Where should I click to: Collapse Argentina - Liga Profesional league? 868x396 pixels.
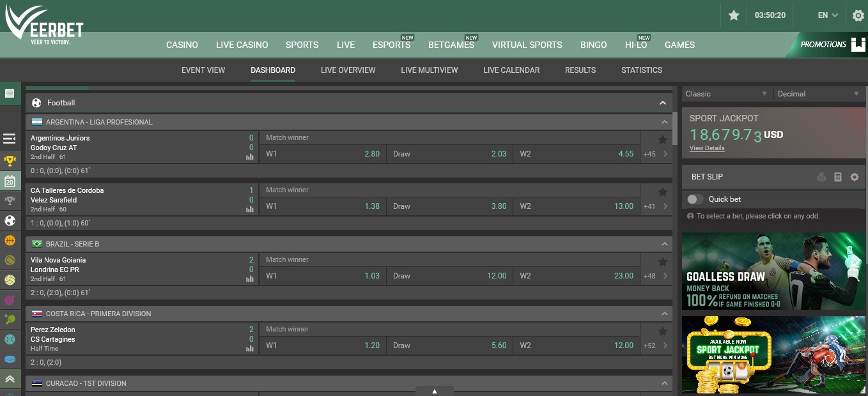[x=665, y=122]
